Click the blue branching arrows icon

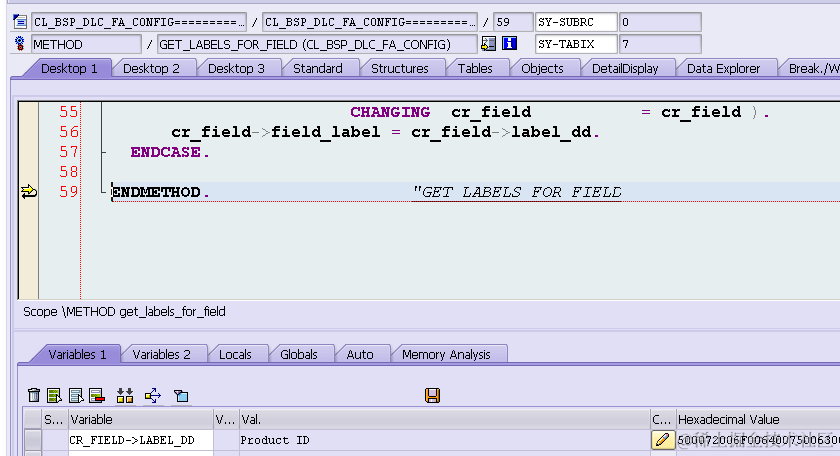153,395
